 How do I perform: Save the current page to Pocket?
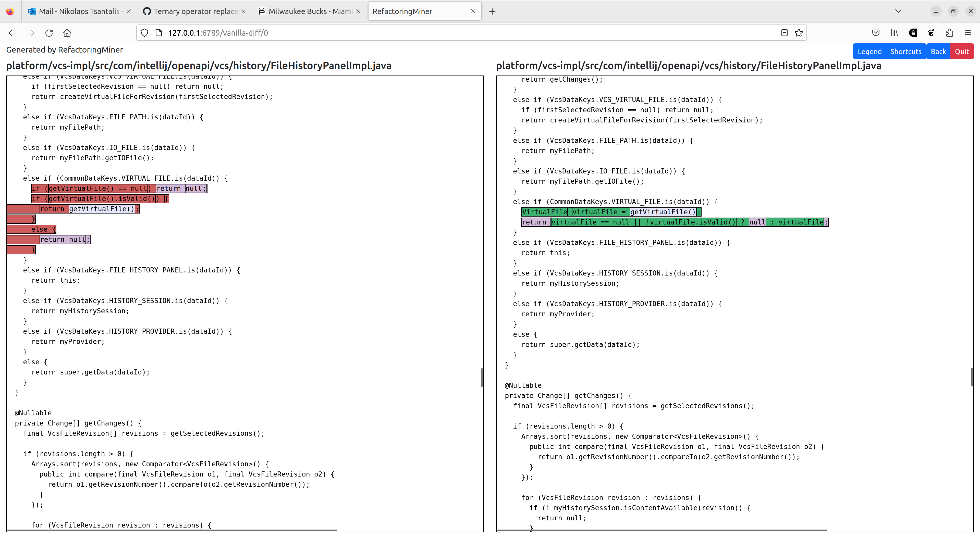point(876,33)
